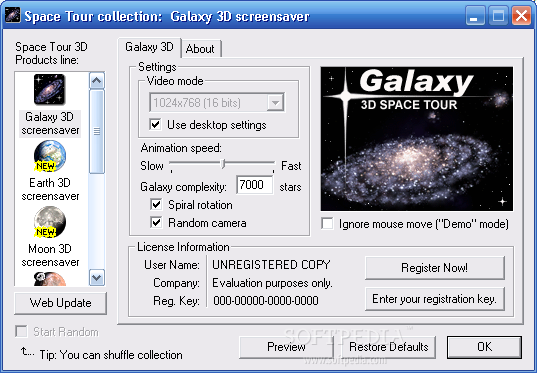Image resolution: width=537 pixels, height=373 pixels.
Task: Click the 000-00000-0000-0000 registration key text
Action: 266,301
